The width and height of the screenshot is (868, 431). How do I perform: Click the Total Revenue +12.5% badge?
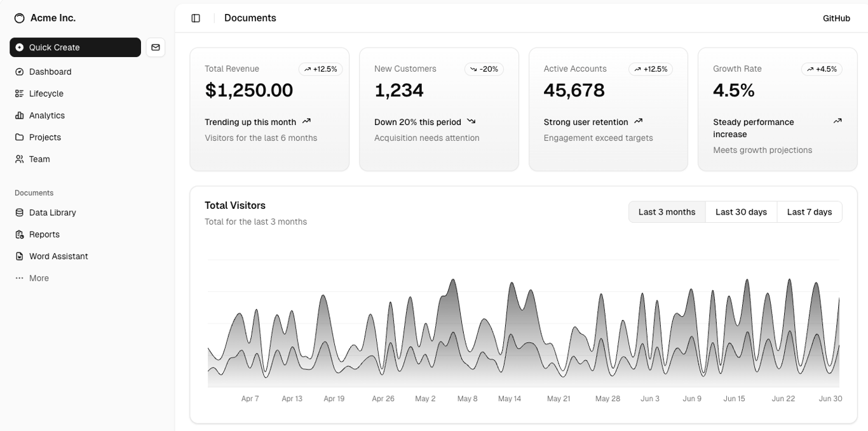tap(320, 69)
